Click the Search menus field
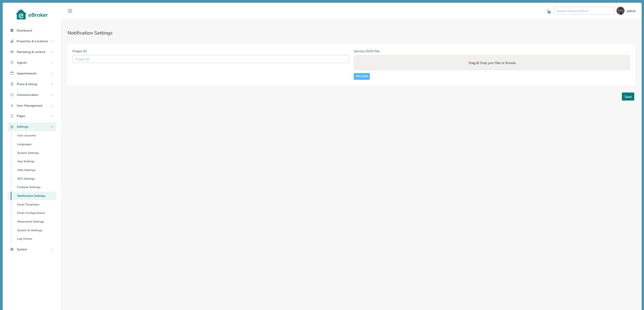 click(x=584, y=11)
